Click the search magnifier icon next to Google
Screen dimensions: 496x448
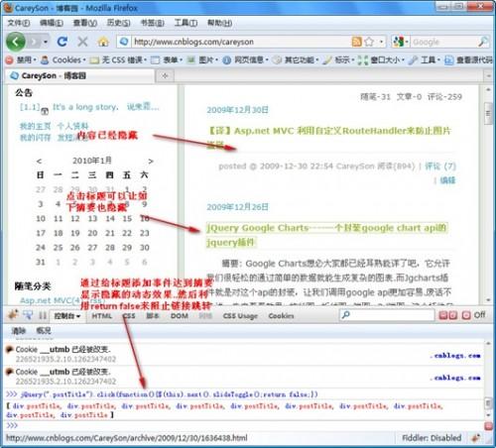point(483,42)
